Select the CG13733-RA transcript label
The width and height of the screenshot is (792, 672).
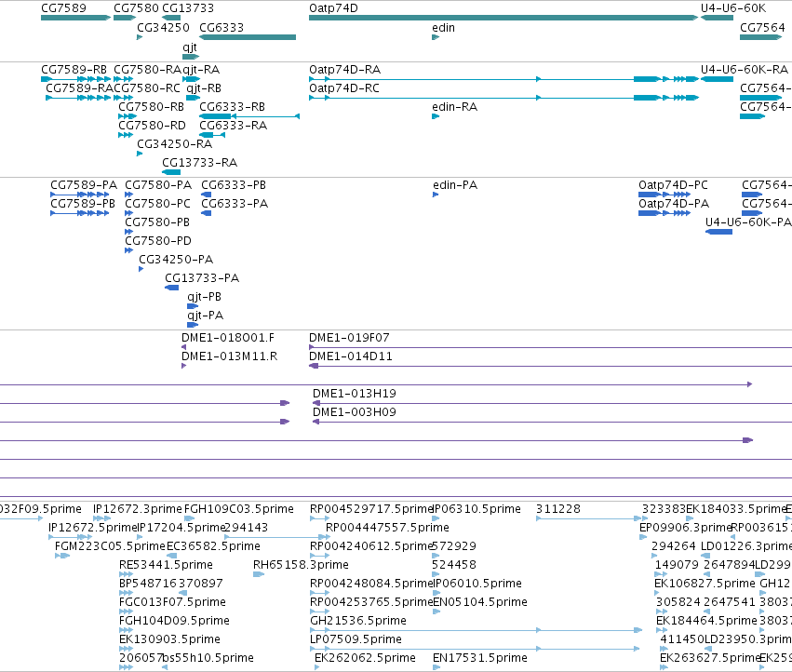click(199, 163)
